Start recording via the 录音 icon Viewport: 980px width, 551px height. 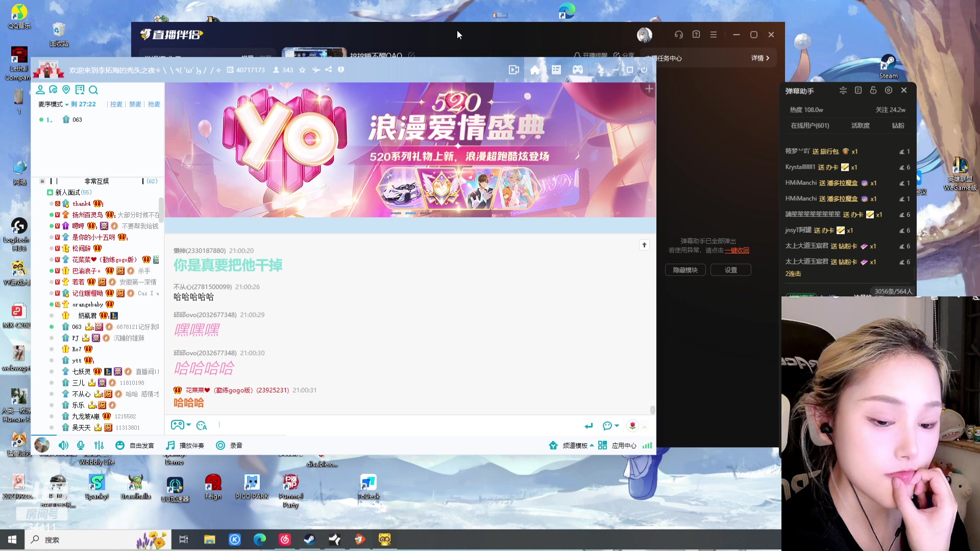click(x=220, y=445)
